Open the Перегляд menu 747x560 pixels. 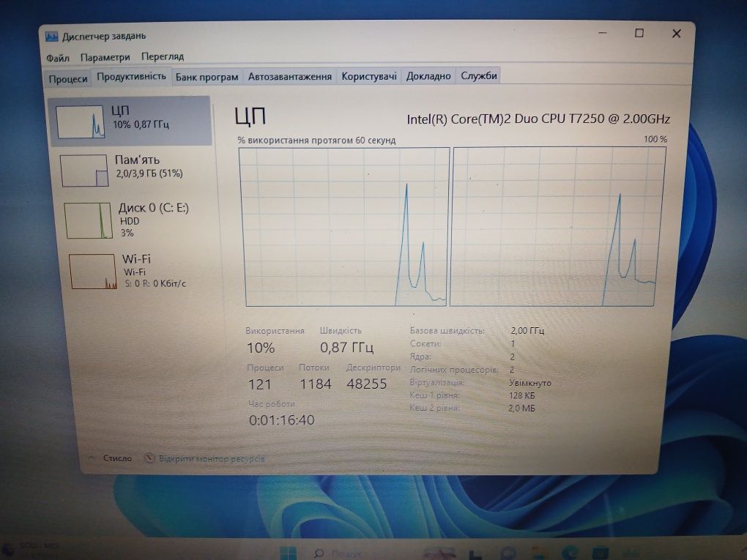click(x=163, y=56)
